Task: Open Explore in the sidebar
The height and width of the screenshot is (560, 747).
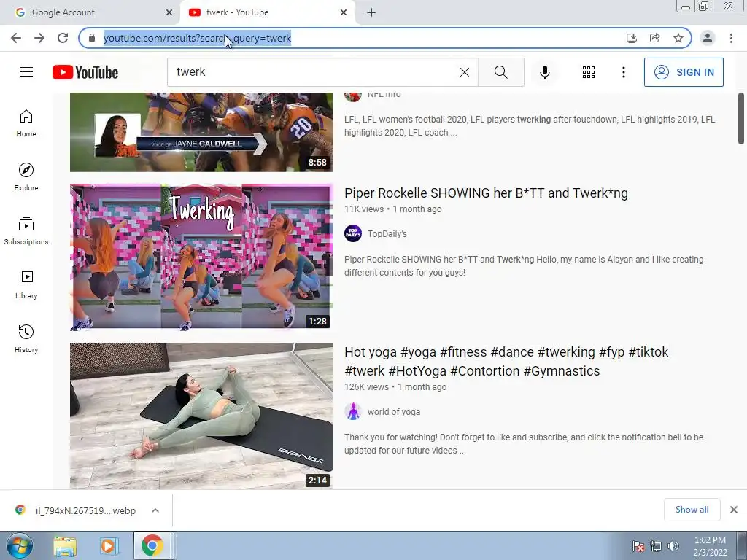Action: 26,177
